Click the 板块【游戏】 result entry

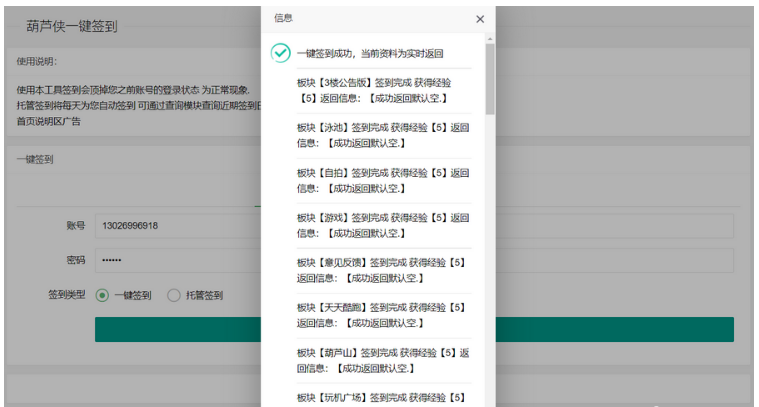tap(383, 226)
